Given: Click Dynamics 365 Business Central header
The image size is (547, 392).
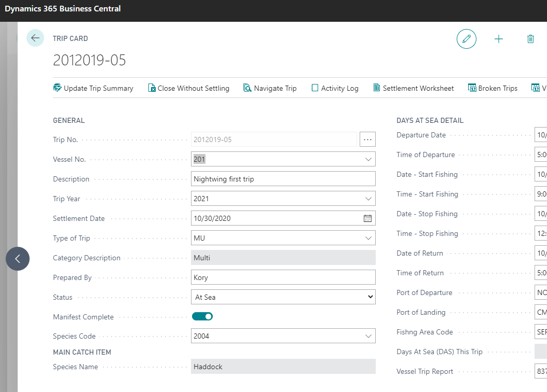Looking at the screenshot, I should click(x=62, y=9).
